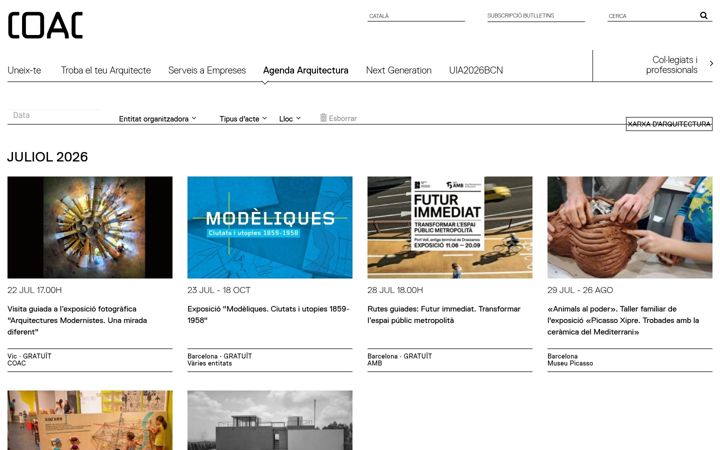Open the FUTUR IMMEDIAT poster thumbnail

coord(450,227)
